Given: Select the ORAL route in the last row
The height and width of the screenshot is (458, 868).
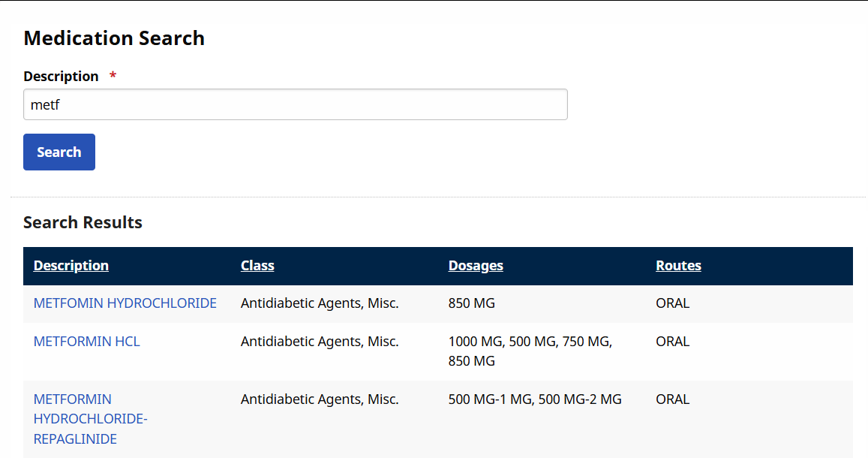Looking at the screenshot, I should coord(672,399).
